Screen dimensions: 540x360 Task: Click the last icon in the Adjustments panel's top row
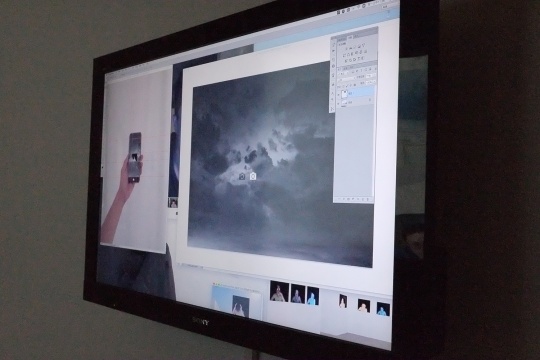coord(363,45)
